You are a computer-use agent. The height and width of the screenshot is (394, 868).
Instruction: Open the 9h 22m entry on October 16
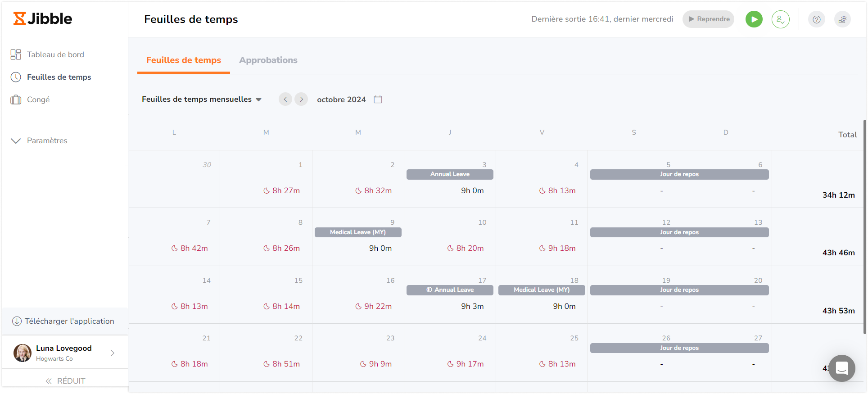(373, 306)
